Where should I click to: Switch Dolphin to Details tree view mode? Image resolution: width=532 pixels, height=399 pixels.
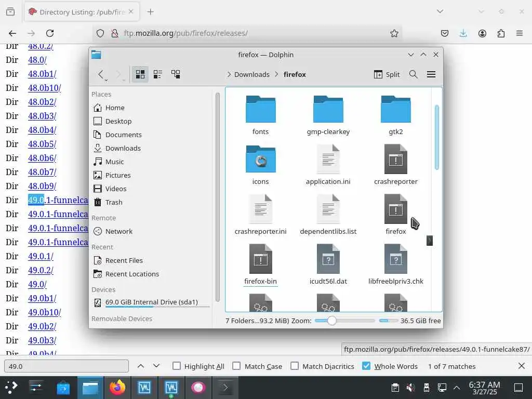tap(176, 74)
